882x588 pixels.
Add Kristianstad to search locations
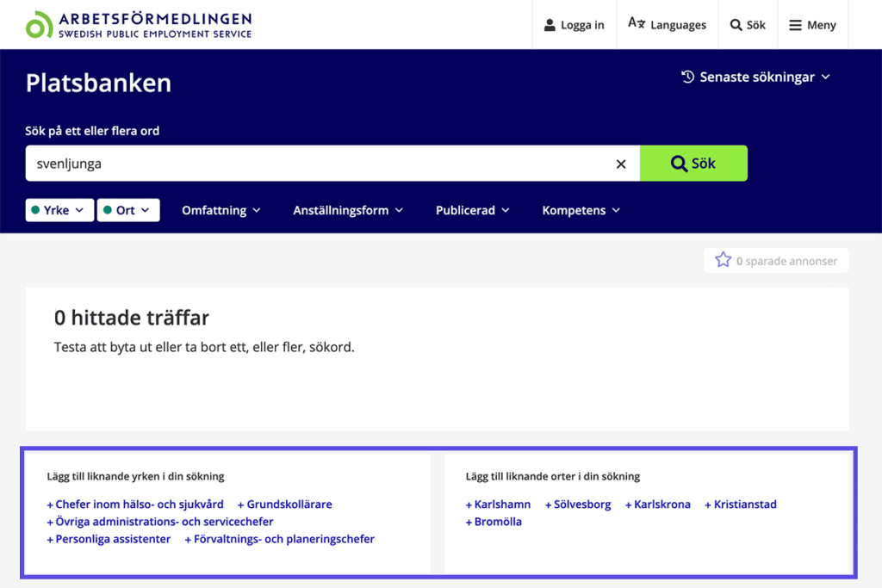pyautogui.click(x=741, y=504)
